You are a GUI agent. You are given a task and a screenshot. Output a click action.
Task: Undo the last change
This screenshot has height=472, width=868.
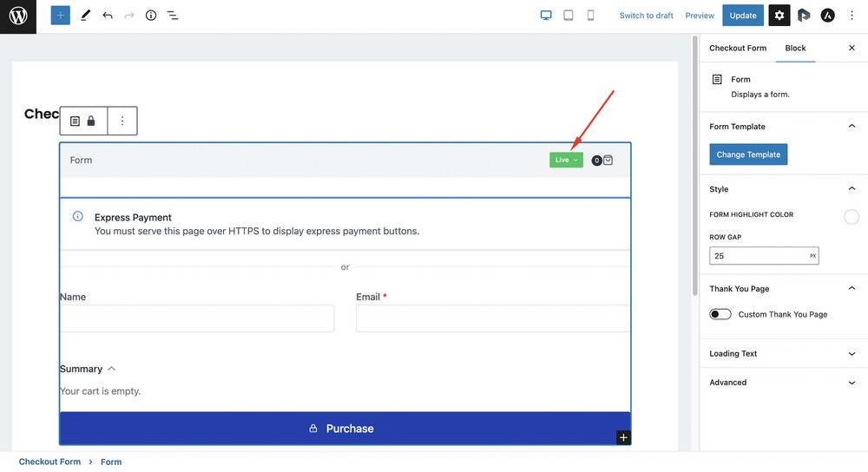tap(108, 16)
